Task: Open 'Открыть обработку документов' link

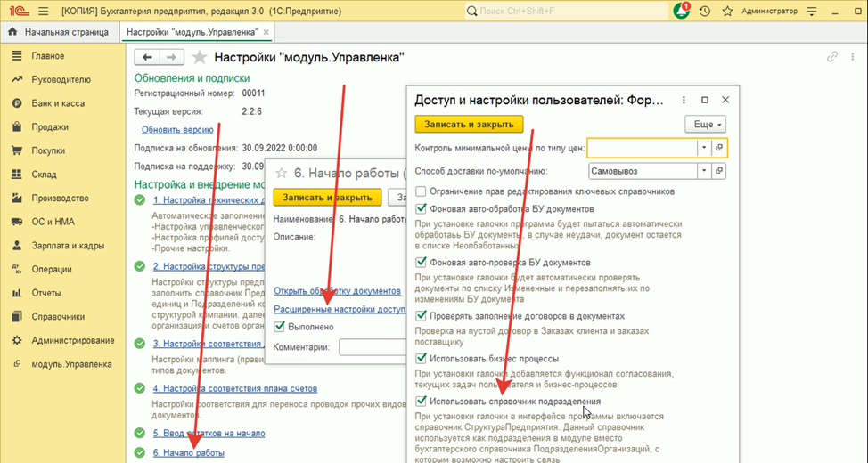Action: pos(337,291)
